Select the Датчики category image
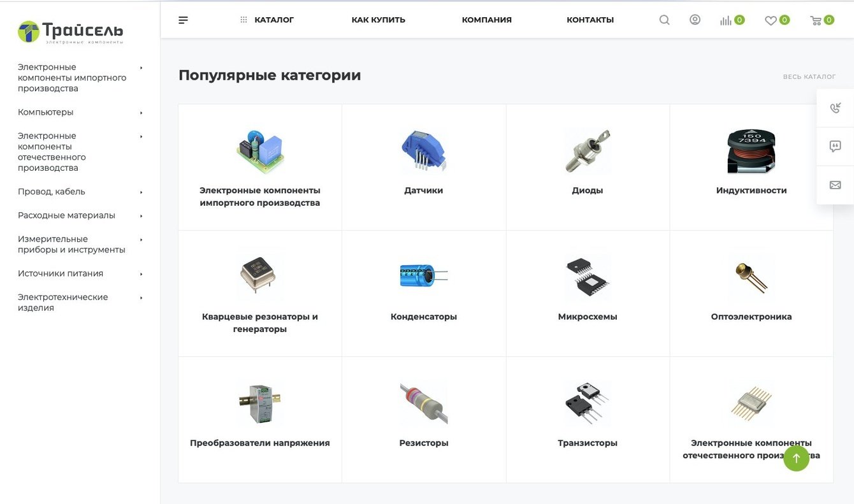The image size is (854, 504). tap(424, 151)
